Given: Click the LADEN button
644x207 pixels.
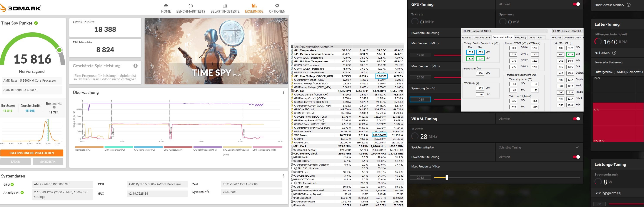Looking at the screenshot, I should pyautogui.click(x=15, y=162).
